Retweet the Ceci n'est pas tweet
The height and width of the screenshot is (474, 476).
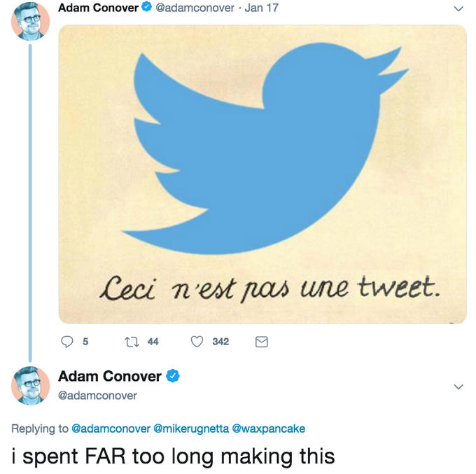pos(132,342)
